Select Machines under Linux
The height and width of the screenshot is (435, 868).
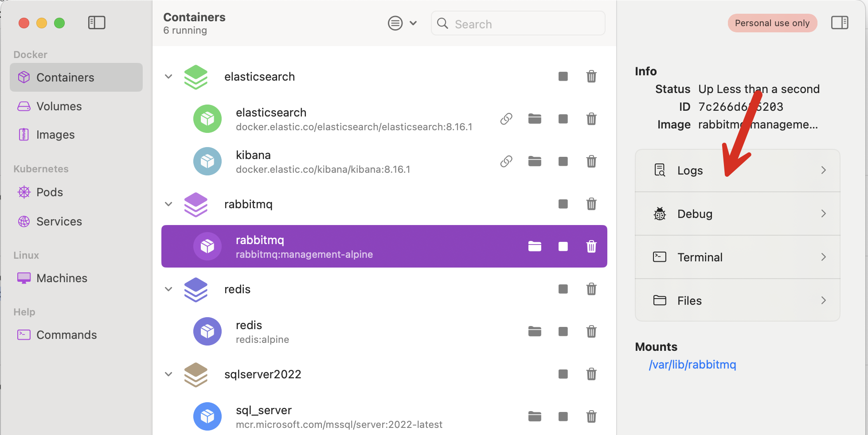coord(62,278)
